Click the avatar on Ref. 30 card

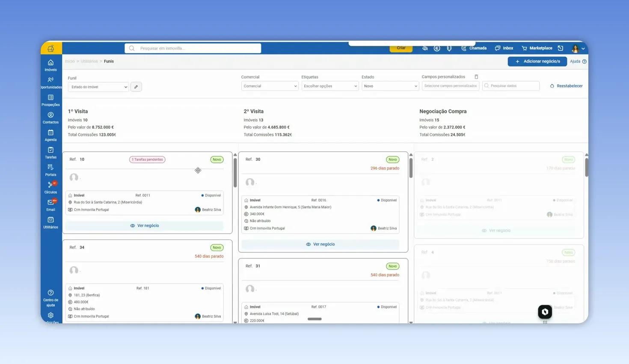click(250, 182)
